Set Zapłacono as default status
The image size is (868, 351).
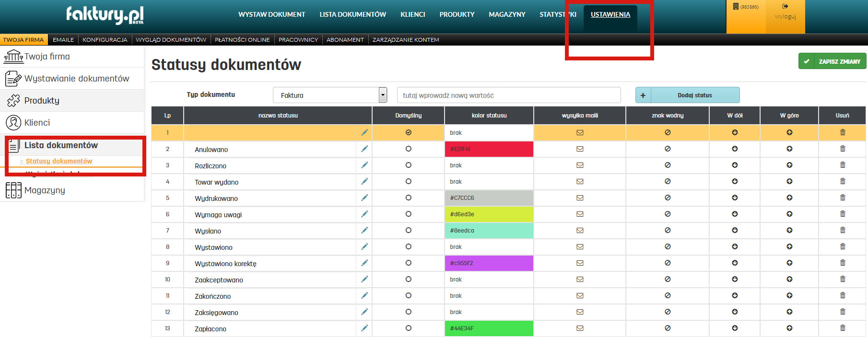pyautogui.click(x=409, y=328)
